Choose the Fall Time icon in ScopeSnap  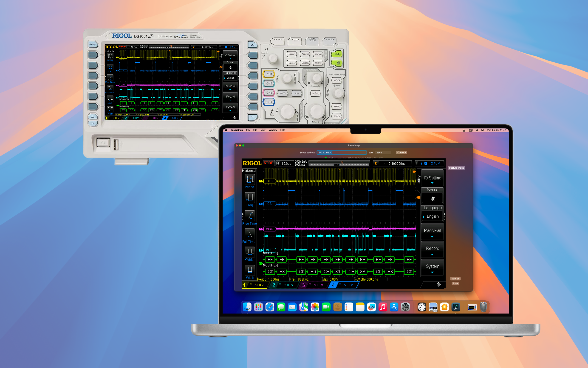click(x=249, y=234)
